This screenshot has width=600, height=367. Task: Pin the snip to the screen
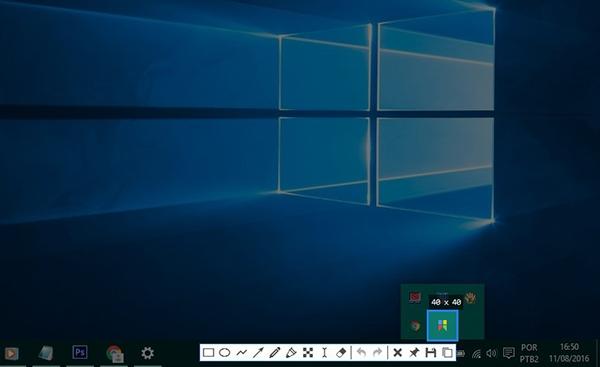[x=414, y=352]
